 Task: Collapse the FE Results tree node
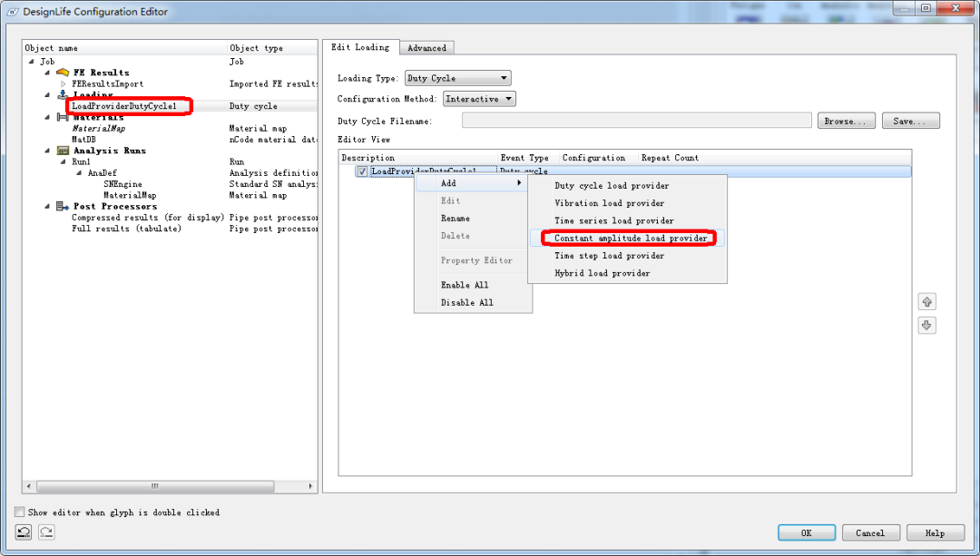click(x=47, y=73)
